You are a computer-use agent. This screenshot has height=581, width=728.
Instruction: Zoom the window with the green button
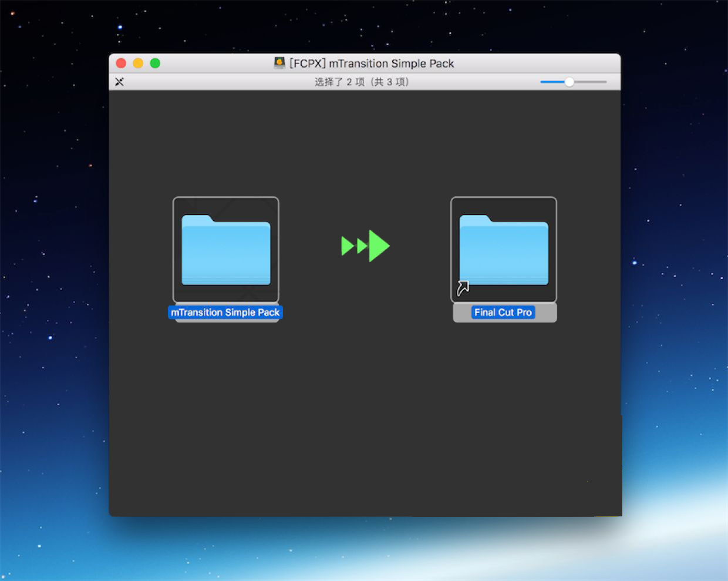pyautogui.click(x=155, y=63)
